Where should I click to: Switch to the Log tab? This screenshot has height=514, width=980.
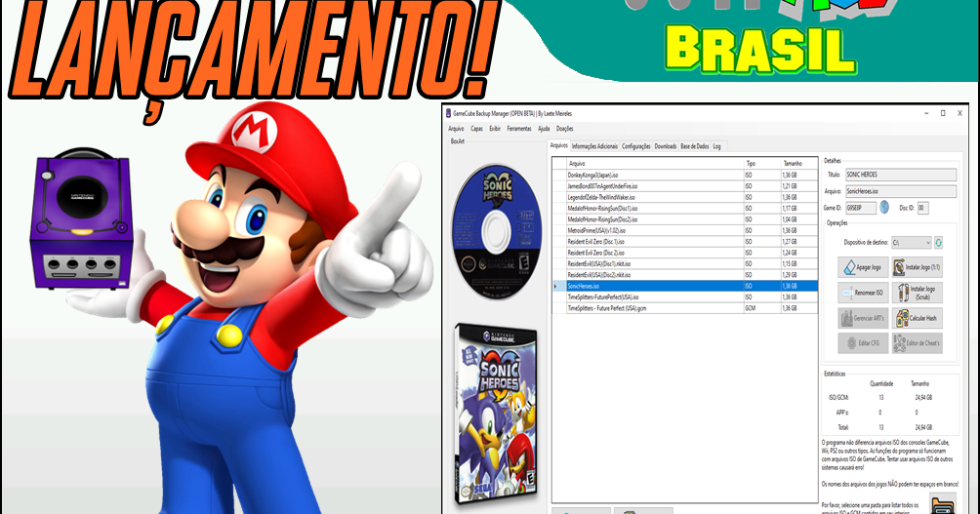716,146
